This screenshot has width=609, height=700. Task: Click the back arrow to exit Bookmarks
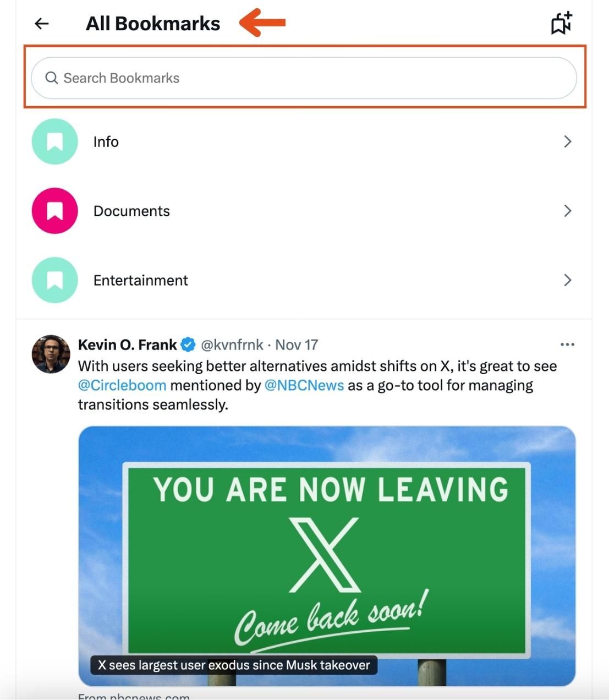41,23
